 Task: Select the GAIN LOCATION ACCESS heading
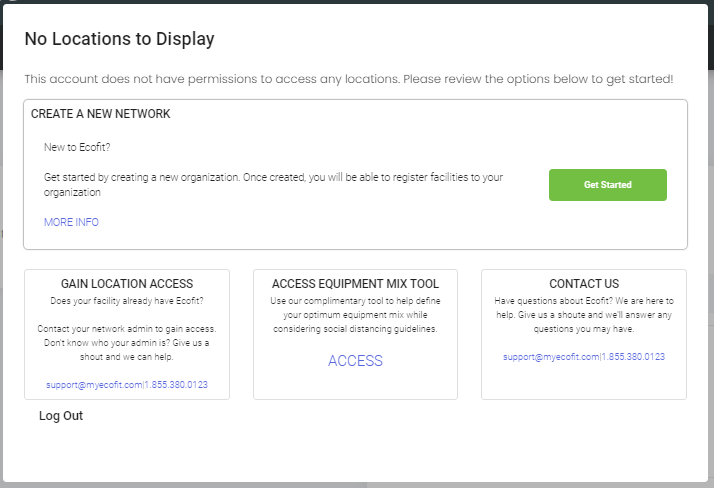pyautogui.click(x=127, y=284)
